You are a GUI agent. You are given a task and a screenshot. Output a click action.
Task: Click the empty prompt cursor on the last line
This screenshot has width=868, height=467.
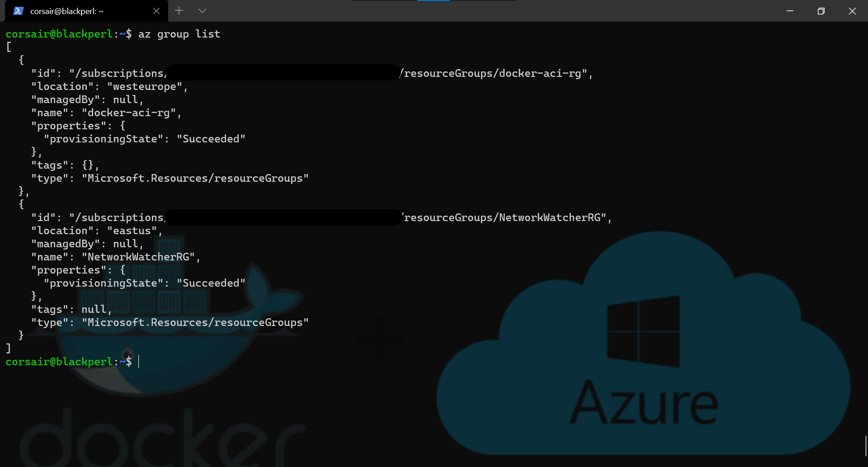coord(139,362)
